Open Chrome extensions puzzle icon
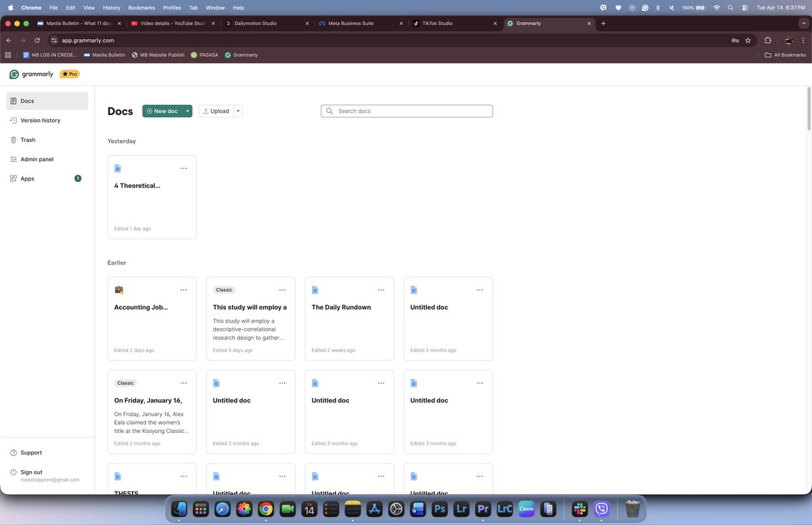The image size is (812, 525). tap(767, 40)
